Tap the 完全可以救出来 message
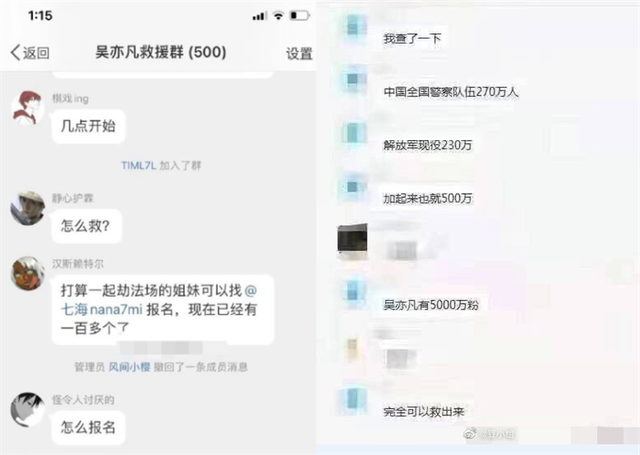The width and height of the screenshot is (640, 455). 424,411
